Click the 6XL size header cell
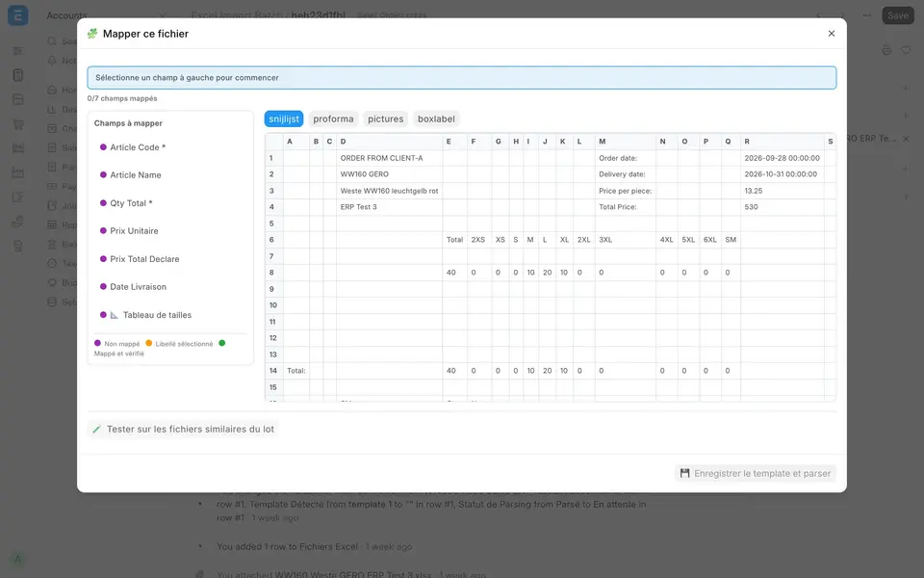This screenshot has height=578, width=924. point(709,240)
